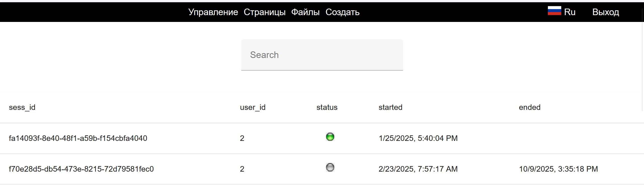644x187 pixels.
Task: Click the green active status indicator
Action: point(330,137)
